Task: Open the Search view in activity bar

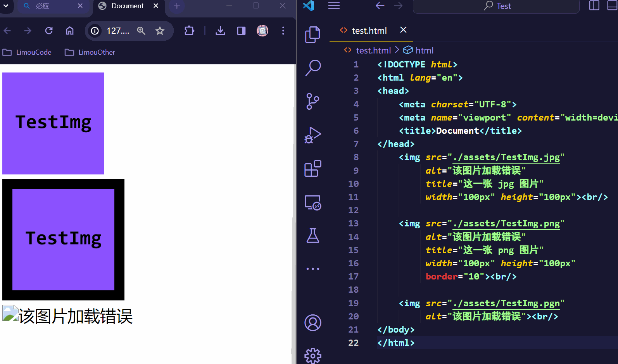Action: pos(312,68)
